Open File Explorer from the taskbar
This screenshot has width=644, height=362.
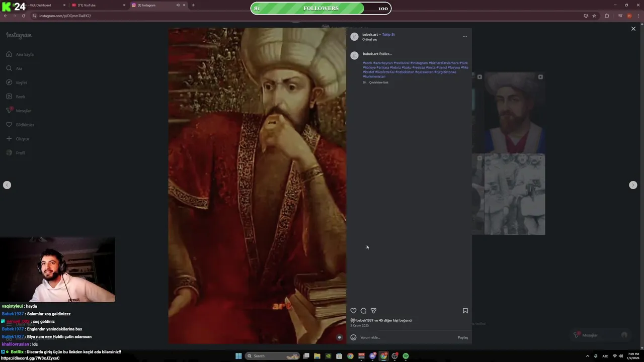tap(317, 356)
